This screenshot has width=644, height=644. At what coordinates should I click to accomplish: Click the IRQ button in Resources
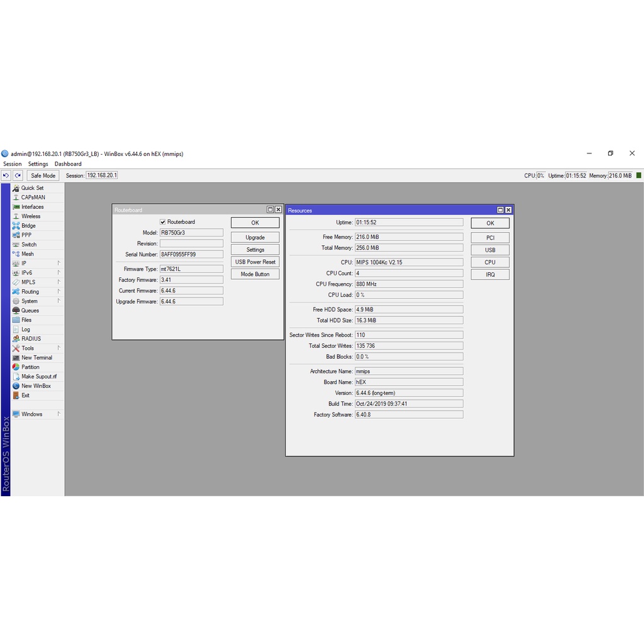pyautogui.click(x=490, y=274)
